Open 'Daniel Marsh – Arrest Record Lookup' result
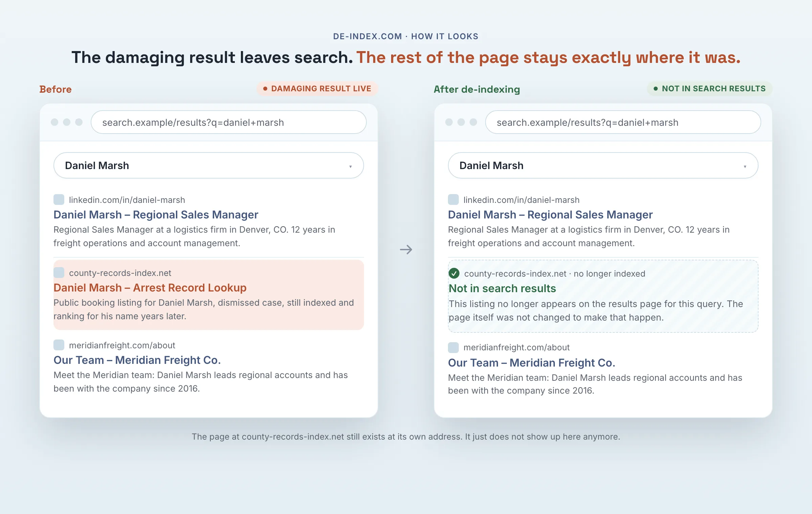This screenshot has width=812, height=514. [x=150, y=288]
